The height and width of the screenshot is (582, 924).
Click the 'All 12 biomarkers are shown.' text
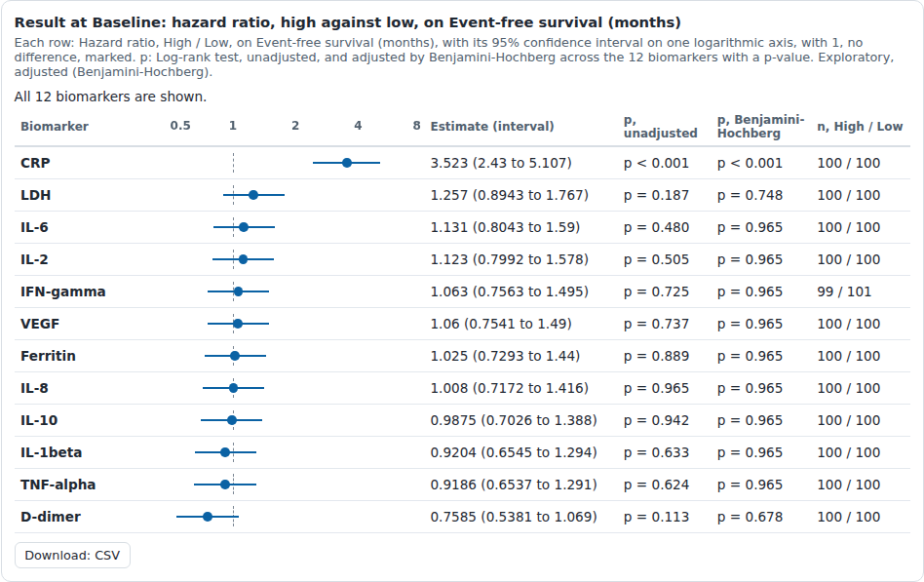click(110, 97)
